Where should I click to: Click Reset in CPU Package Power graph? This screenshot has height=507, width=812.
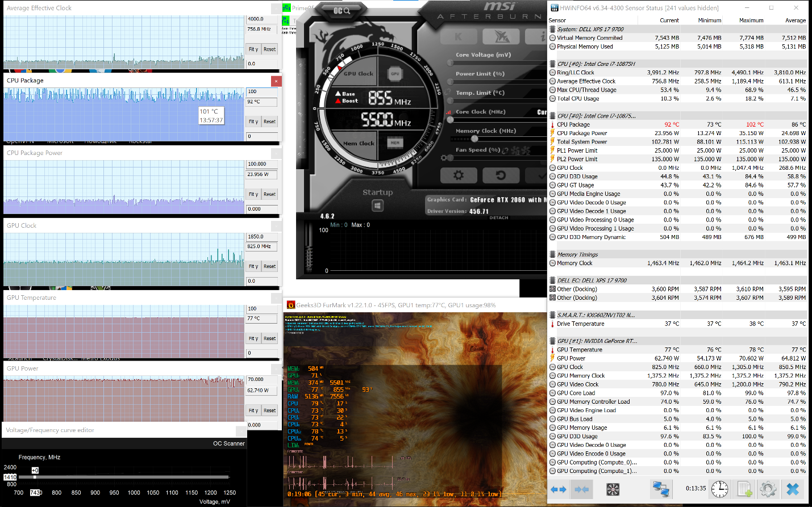[x=270, y=194]
